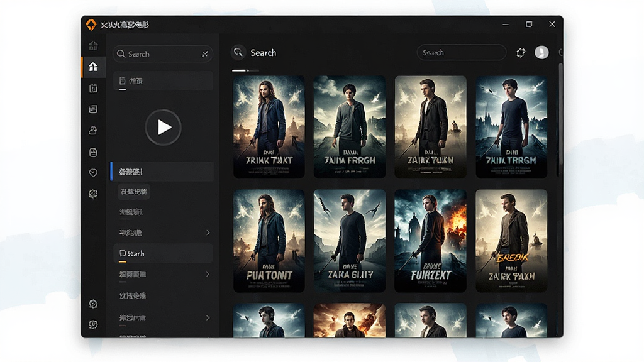Expand the chevron on the lowest sidebar row
Viewport: 644px width, 362px height.
coord(208,317)
